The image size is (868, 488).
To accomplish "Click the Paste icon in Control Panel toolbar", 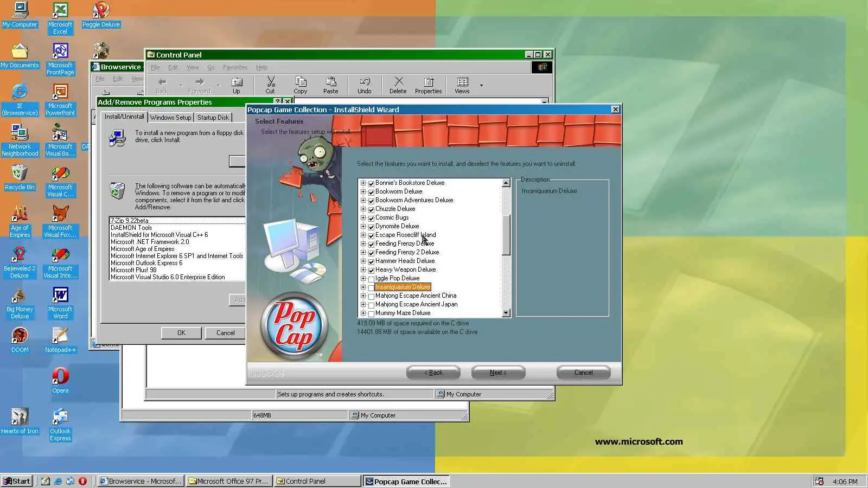I will (331, 85).
